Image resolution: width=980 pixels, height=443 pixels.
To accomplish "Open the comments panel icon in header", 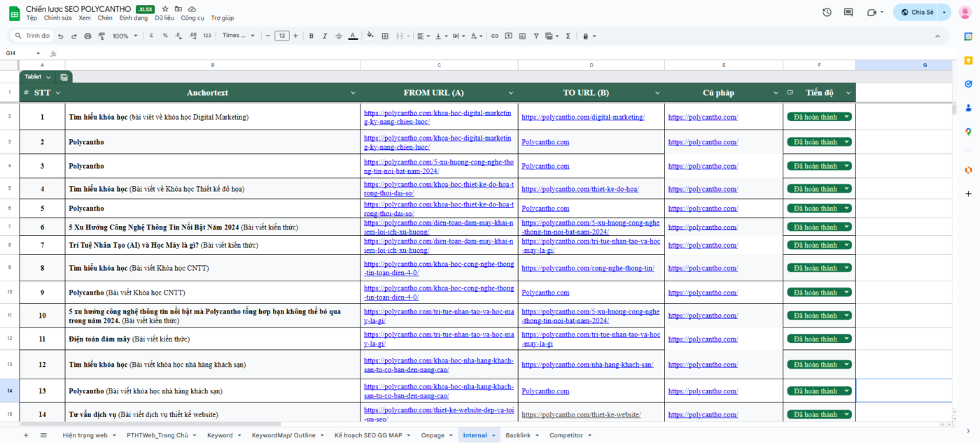I will click(x=848, y=12).
